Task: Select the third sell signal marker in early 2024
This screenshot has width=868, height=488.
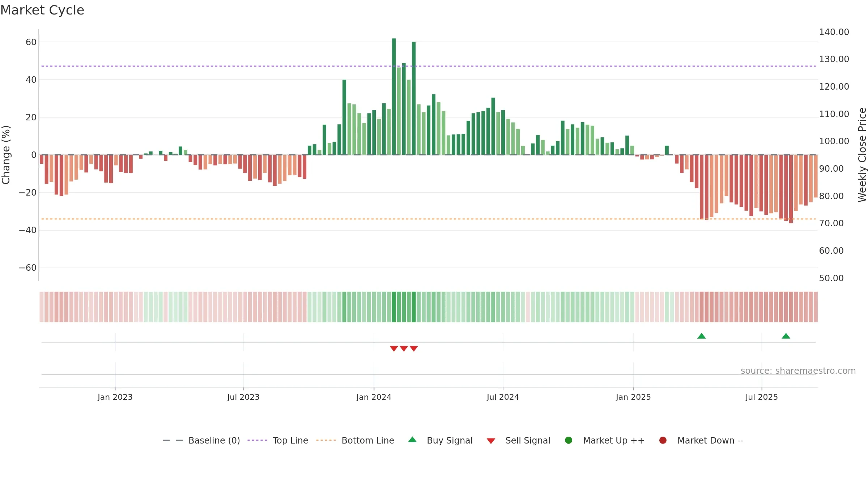Action: click(414, 348)
